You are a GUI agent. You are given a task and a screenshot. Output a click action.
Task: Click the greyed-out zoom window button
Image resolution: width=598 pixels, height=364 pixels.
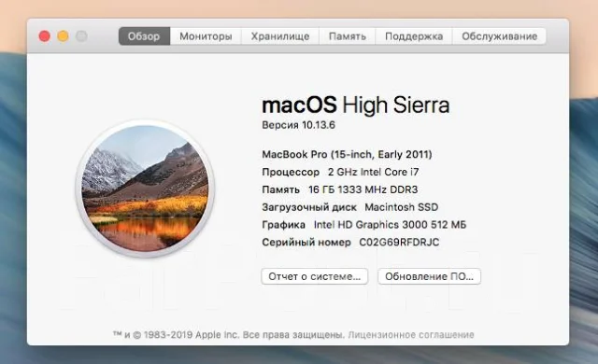(81, 36)
